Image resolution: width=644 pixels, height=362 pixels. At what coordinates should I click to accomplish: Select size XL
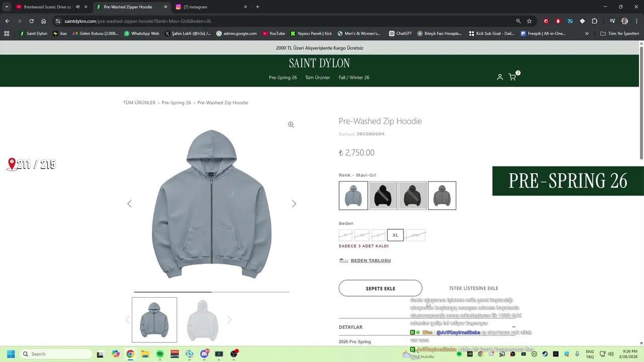(x=395, y=235)
